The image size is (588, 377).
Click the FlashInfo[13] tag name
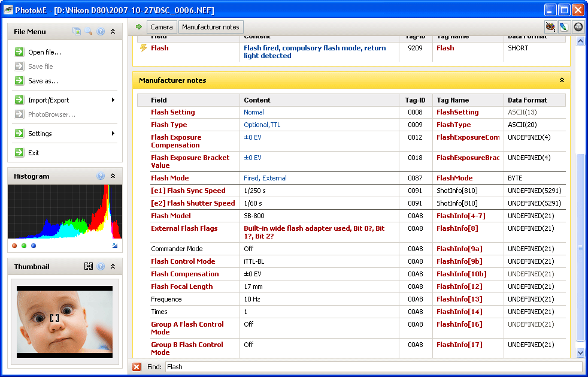click(x=459, y=299)
